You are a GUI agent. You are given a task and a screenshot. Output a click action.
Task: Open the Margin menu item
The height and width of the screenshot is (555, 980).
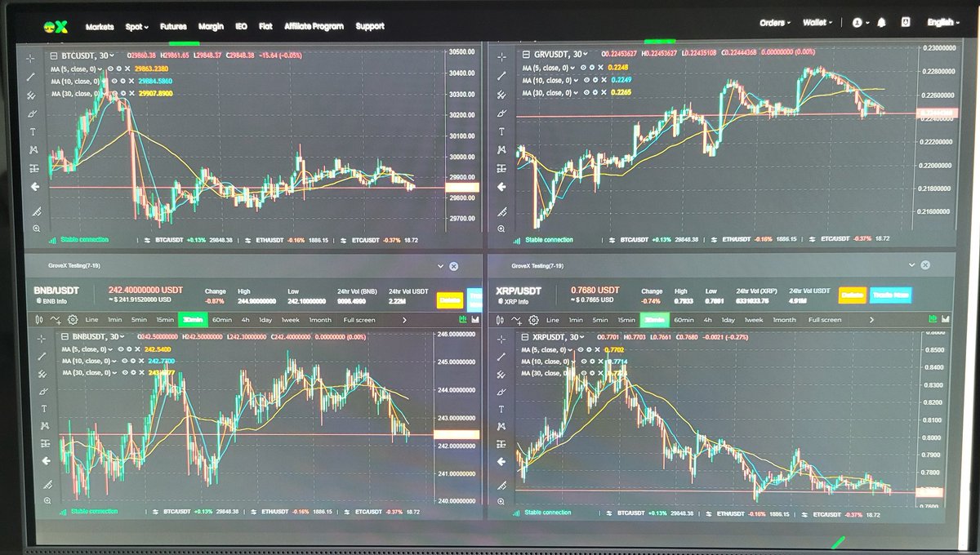tap(211, 26)
